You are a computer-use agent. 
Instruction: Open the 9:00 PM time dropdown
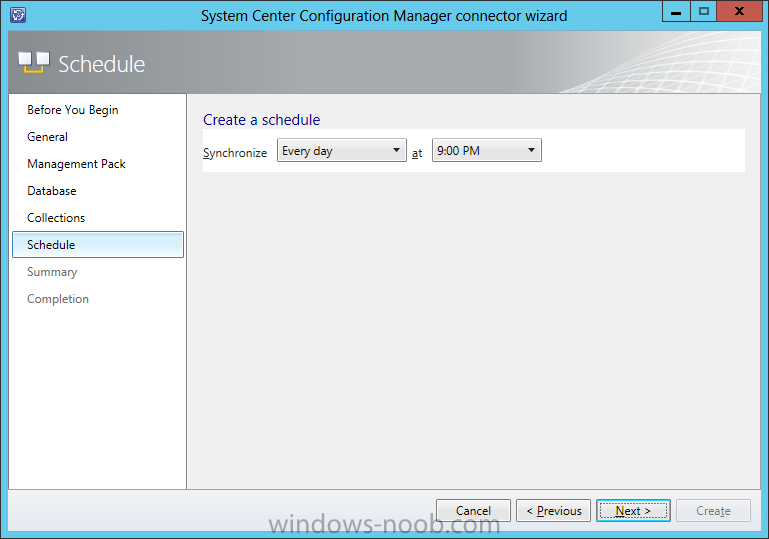[x=487, y=151]
